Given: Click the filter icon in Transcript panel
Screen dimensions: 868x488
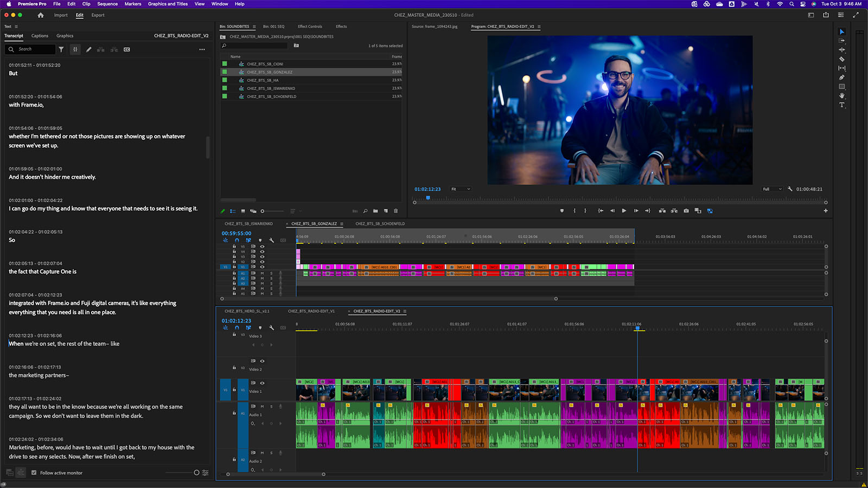Looking at the screenshot, I should [x=61, y=49].
